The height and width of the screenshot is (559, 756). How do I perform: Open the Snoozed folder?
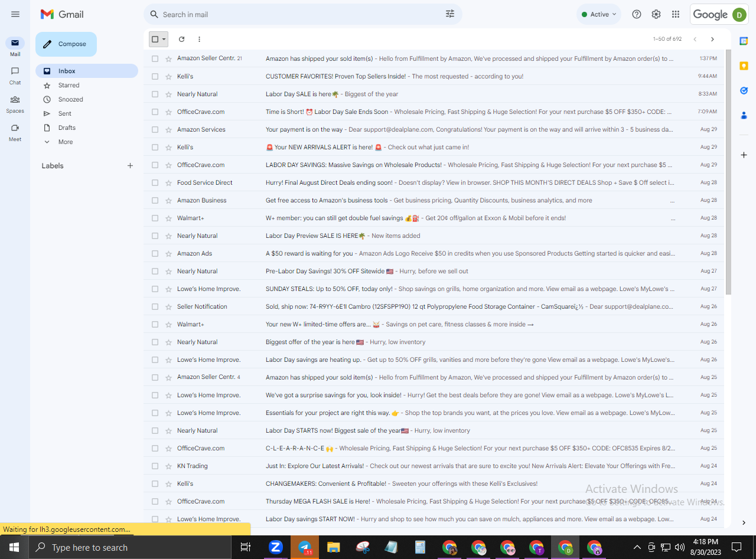tap(87, 99)
